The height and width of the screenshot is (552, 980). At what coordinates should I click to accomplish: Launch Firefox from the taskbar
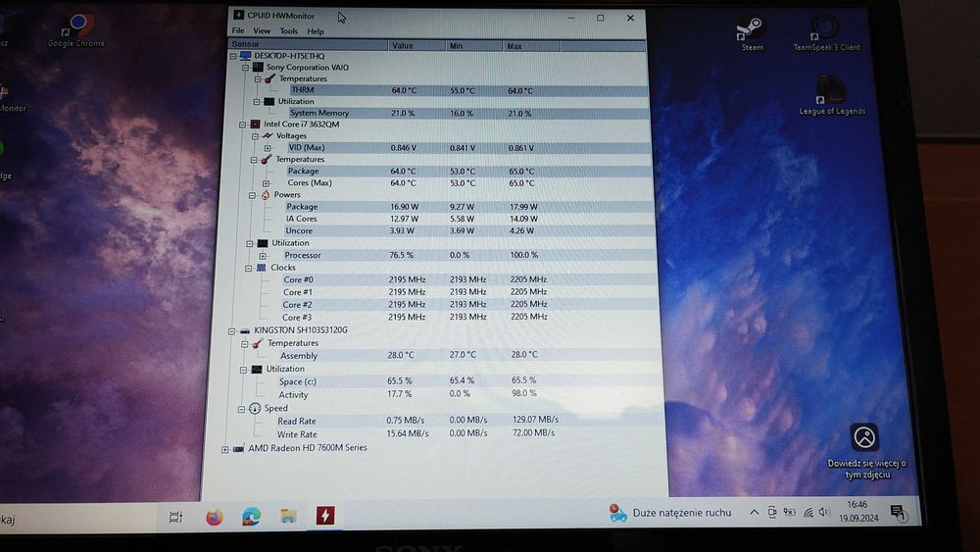(215, 517)
